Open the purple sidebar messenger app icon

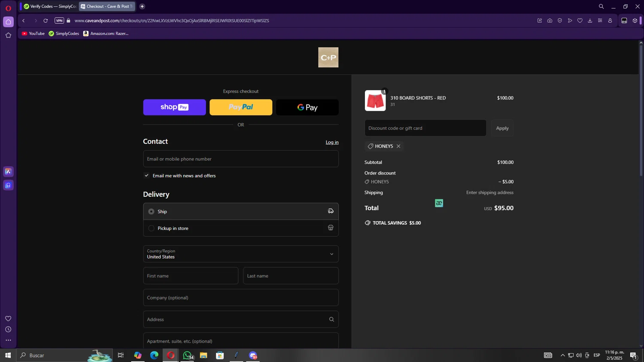[8, 185]
